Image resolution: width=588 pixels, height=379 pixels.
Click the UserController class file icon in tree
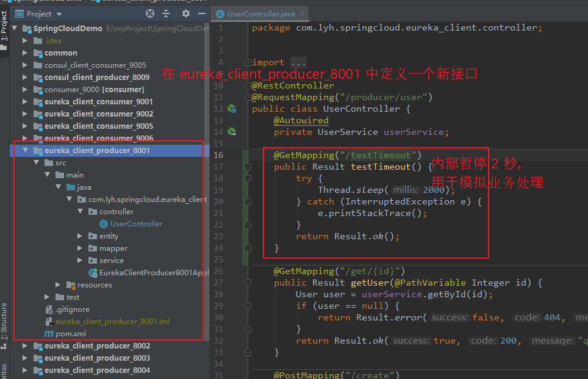pos(104,224)
